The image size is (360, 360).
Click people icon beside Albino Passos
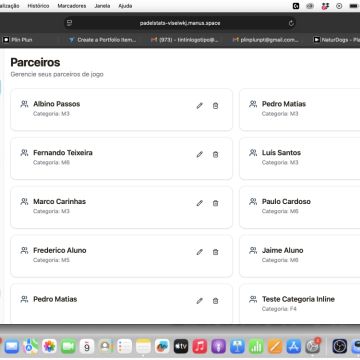(24, 104)
